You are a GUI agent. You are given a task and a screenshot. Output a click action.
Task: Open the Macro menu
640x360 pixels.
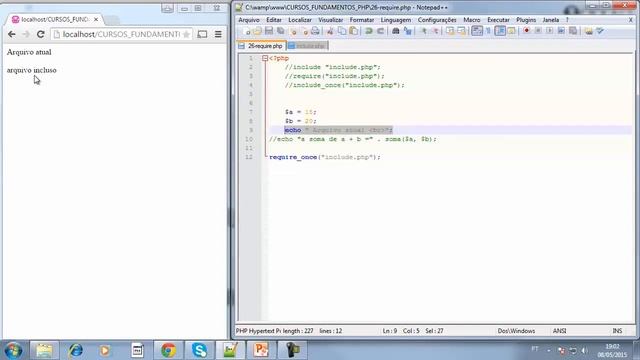[472, 20]
